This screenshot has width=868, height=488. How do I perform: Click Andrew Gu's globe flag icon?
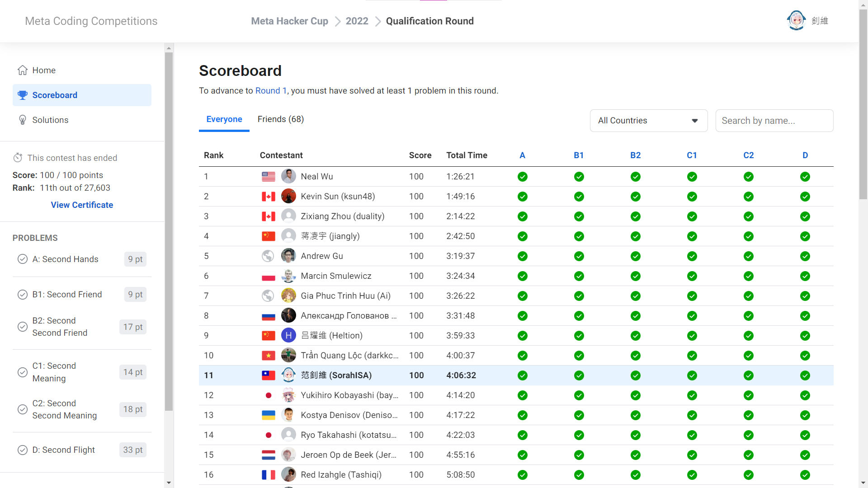point(268,256)
